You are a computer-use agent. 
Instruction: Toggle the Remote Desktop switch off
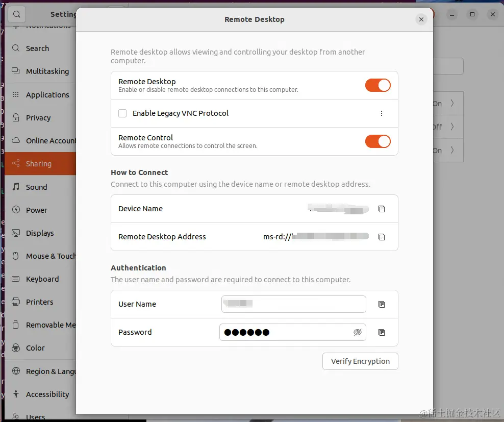coord(377,85)
